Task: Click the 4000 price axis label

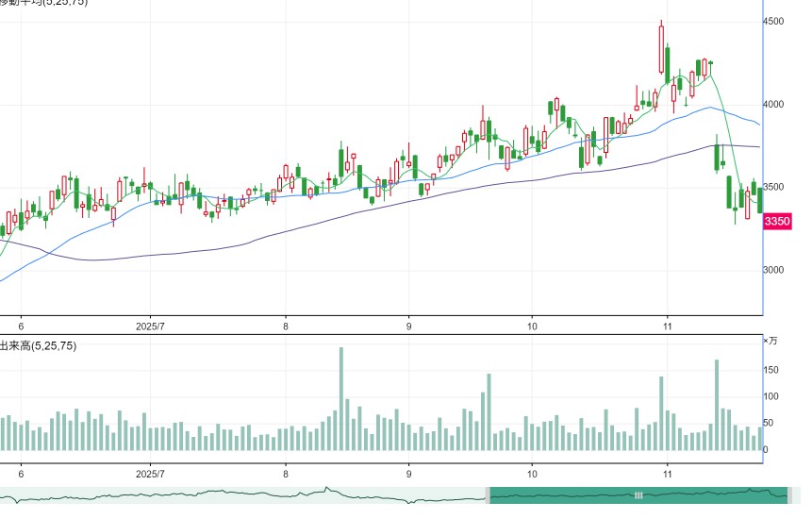Action: coord(773,104)
